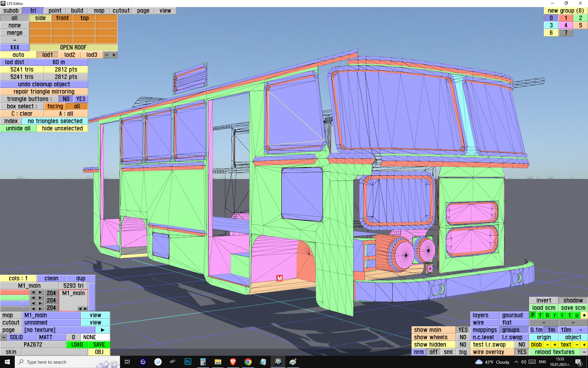
Task: Click the SAVE button
Action: click(x=99, y=345)
